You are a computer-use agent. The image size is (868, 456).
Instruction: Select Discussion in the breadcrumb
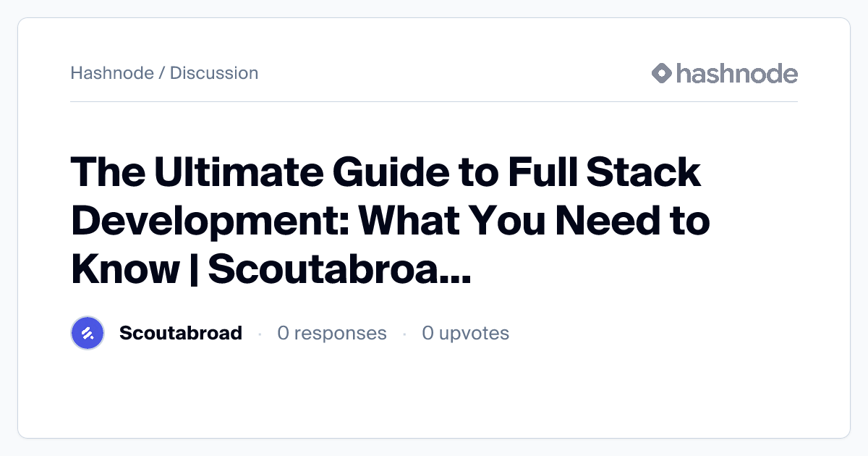[x=214, y=73]
